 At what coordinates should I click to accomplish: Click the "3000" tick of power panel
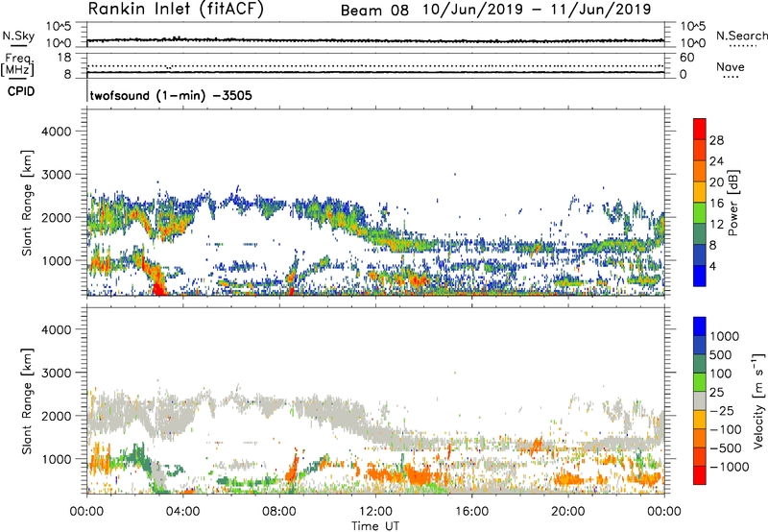click(57, 175)
